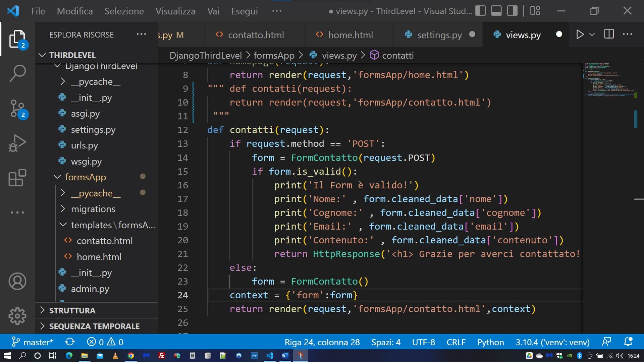The width and height of the screenshot is (644, 362).
Task: Select the interpreter 3.10.4 ('venv': venv)
Action: click(x=552, y=342)
